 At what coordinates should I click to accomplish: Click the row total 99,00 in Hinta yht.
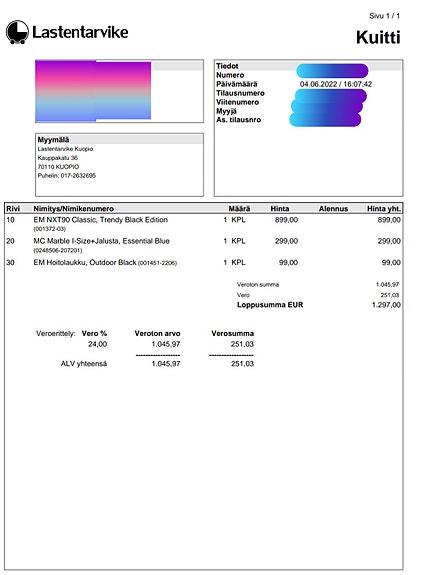(x=391, y=262)
